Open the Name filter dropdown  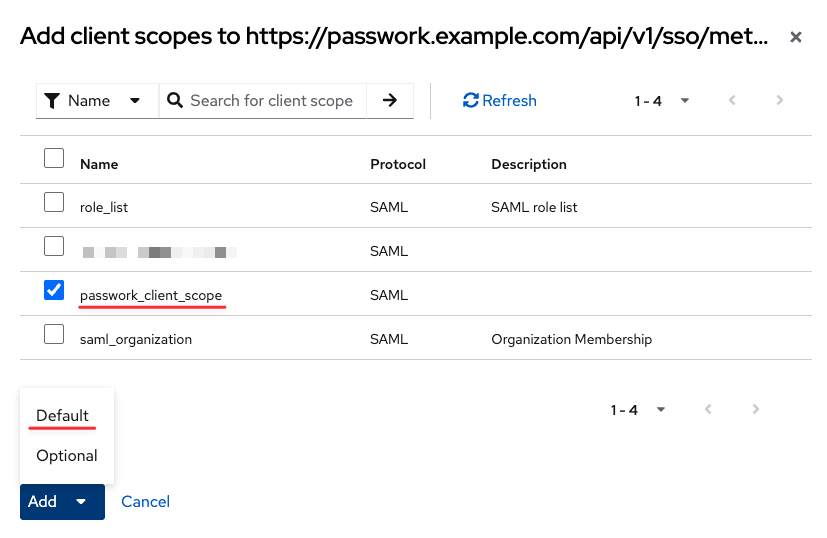click(97, 101)
